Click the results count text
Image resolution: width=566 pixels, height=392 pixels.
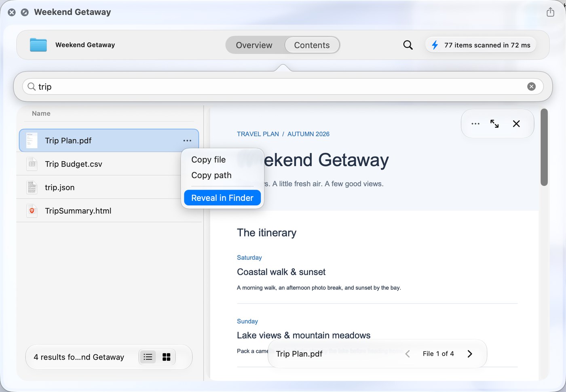click(x=79, y=357)
